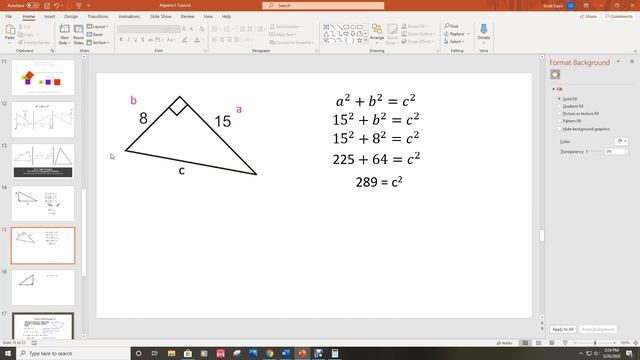Switch to Slide Sorter view icon

(x=539, y=343)
